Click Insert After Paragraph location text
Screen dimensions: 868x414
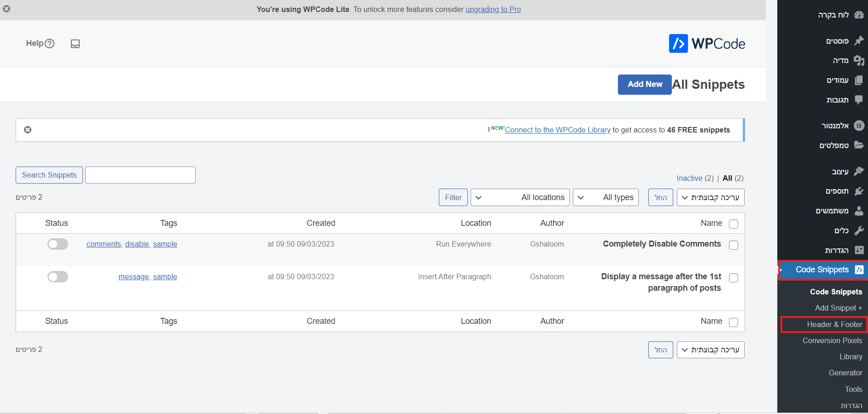[x=454, y=276]
